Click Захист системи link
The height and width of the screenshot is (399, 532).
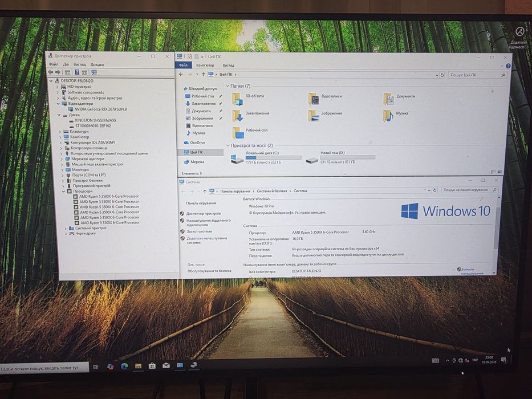tap(199, 231)
